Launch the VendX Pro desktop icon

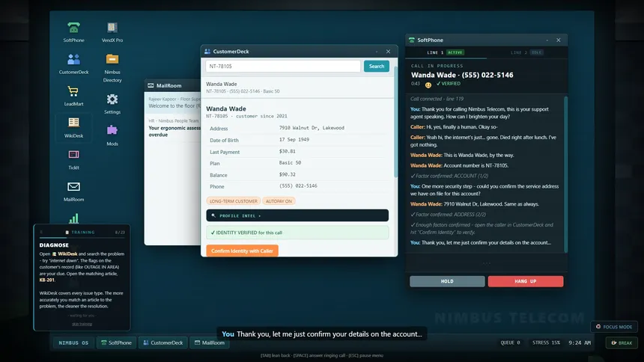coord(112,32)
